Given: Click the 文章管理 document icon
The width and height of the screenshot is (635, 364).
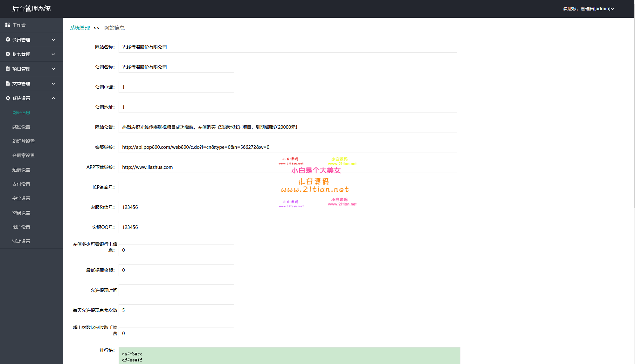Looking at the screenshot, I should coord(8,83).
